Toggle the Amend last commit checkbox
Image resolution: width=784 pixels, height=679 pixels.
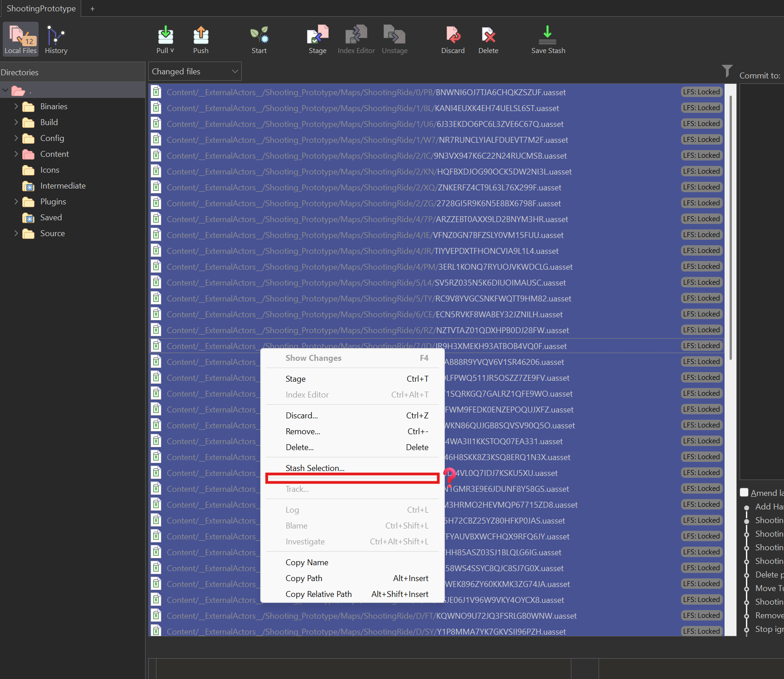[744, 492]
